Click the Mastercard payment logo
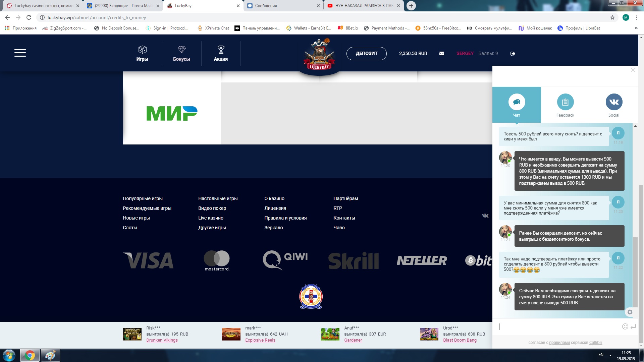The height and width of the screenshot is (362, 644). pos(217,260)
